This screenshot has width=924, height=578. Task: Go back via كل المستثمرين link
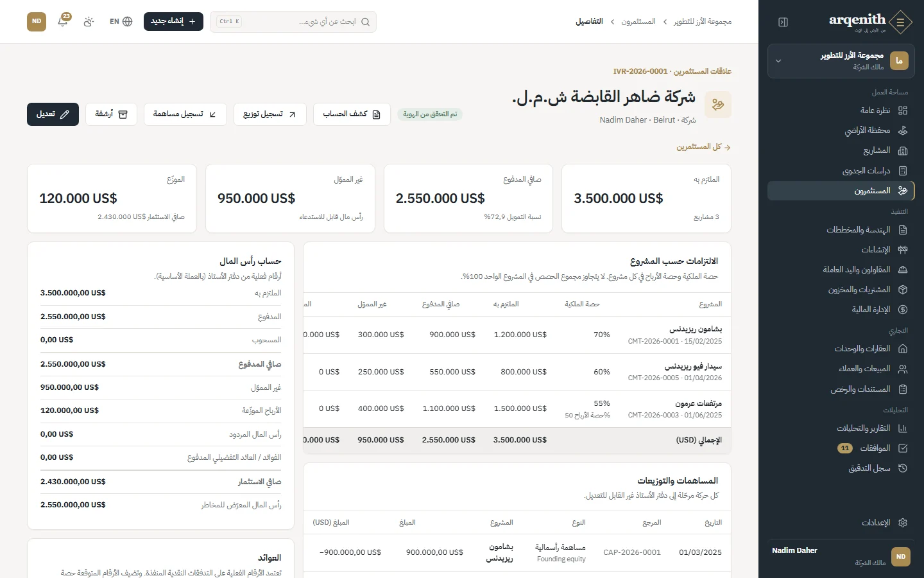(x=703, y=147)
